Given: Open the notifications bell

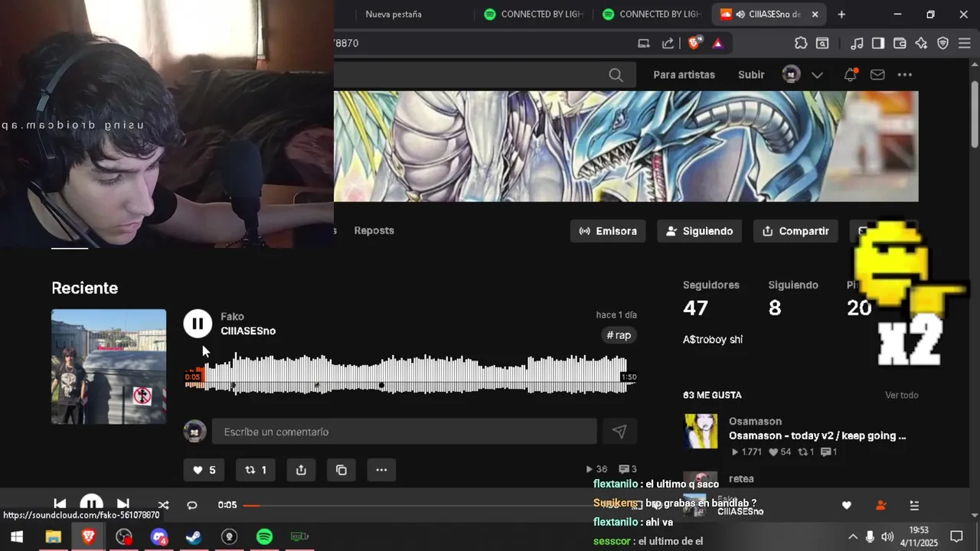Looking at the screenshot, I should (x=850, y=74).
